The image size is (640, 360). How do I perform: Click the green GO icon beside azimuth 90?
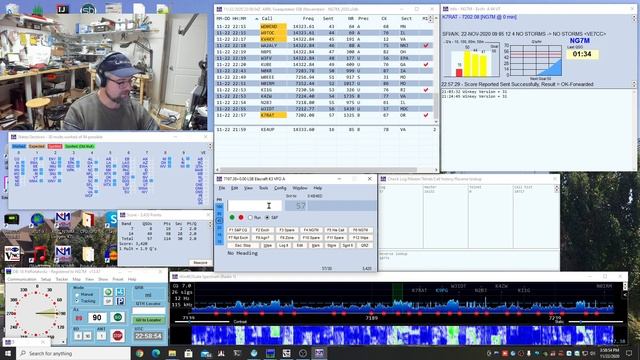coord(118,317)
